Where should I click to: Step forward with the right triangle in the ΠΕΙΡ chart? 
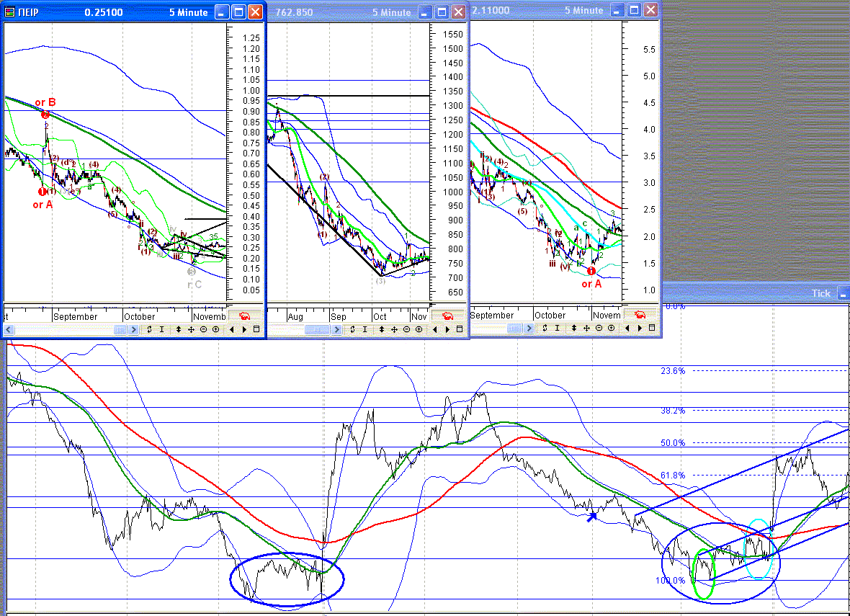pos(244,329)
